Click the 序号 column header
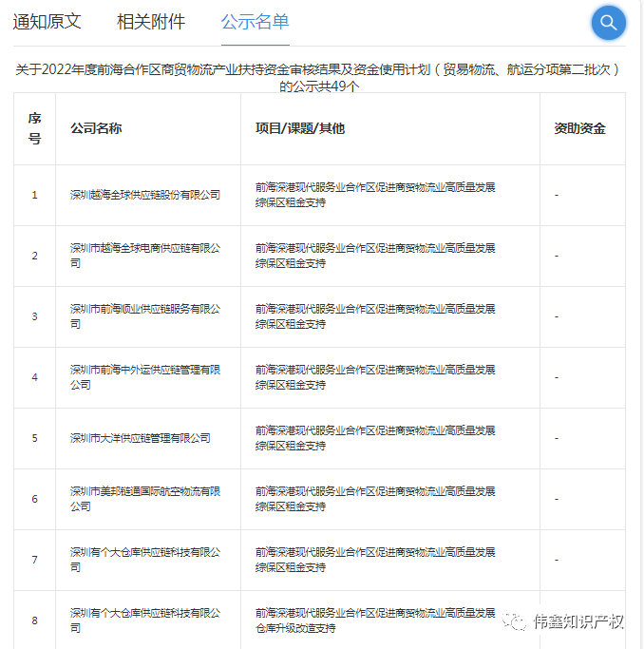 coord(35,128)
